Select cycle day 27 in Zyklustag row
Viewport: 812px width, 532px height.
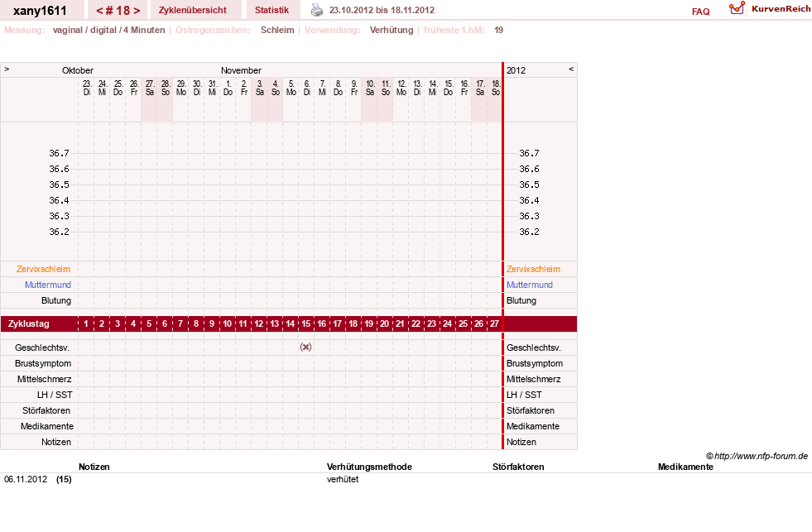click(x=494, y=324)
